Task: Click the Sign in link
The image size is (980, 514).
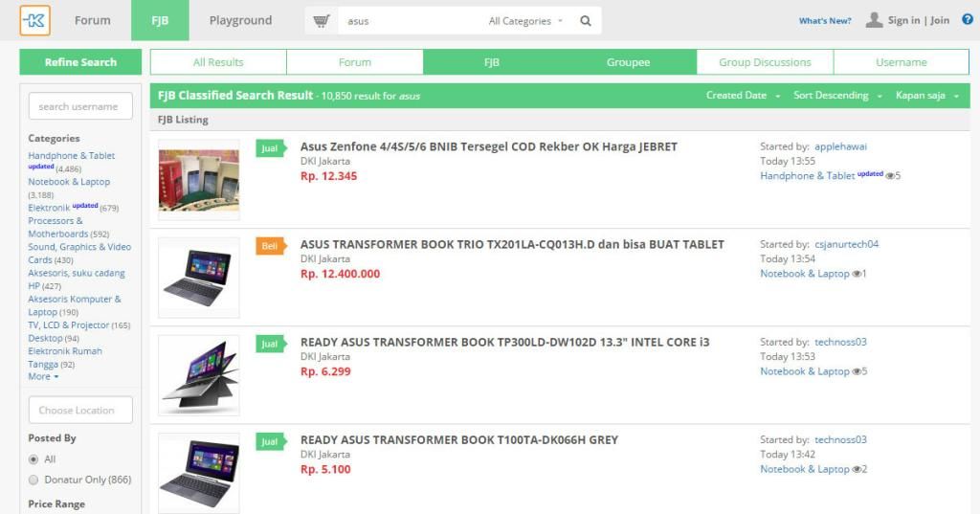Action: [903, 20]
